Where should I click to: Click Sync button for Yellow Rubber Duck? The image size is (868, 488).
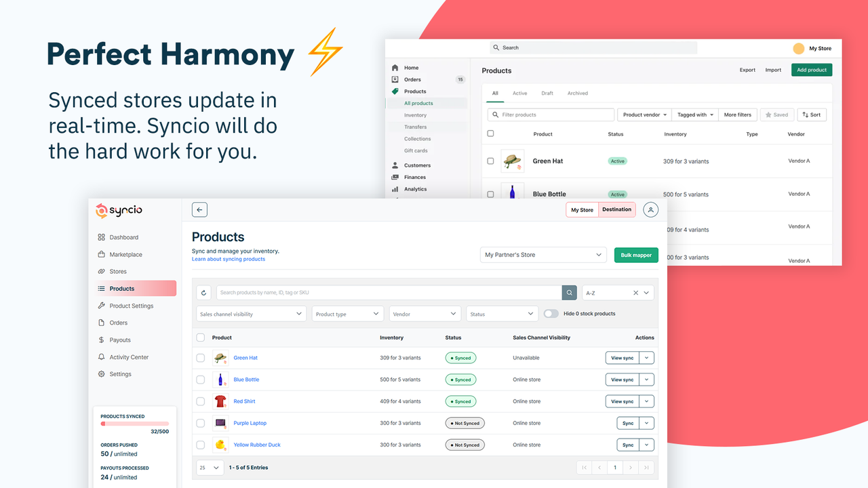628,445
